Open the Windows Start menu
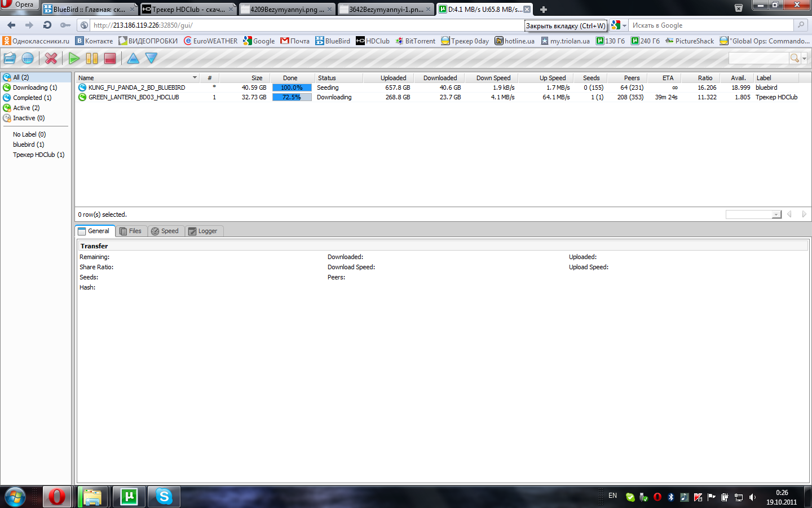812x508 pixels. tap(15, 497)
